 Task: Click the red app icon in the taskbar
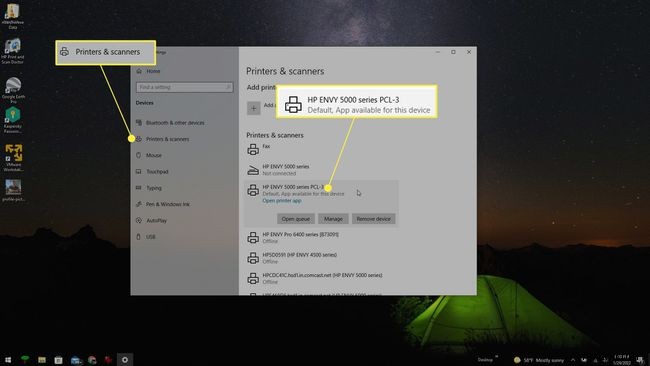click(108, 360)
